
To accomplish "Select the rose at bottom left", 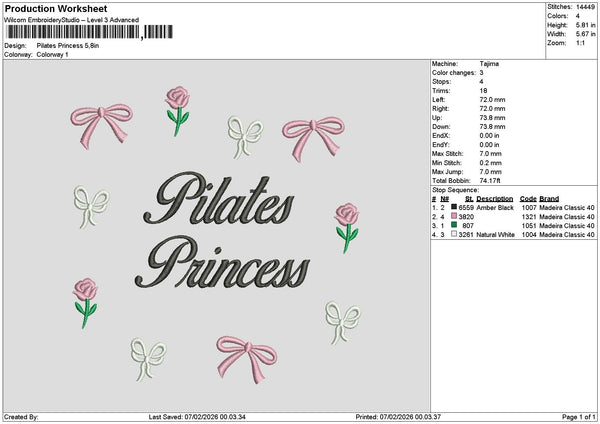I will tap(86, 302).
